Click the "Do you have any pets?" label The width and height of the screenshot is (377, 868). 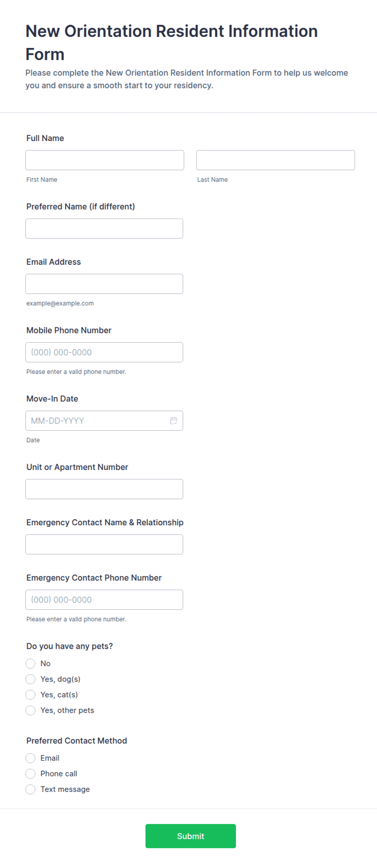coord(70,646)
